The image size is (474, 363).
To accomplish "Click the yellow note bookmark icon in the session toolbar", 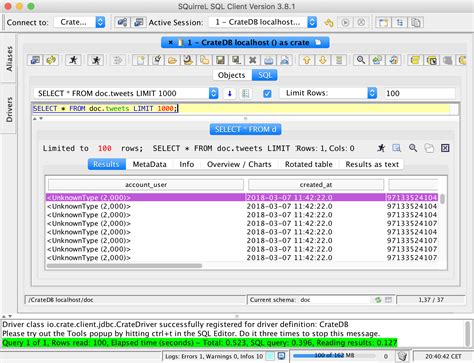I will point(415,60).
